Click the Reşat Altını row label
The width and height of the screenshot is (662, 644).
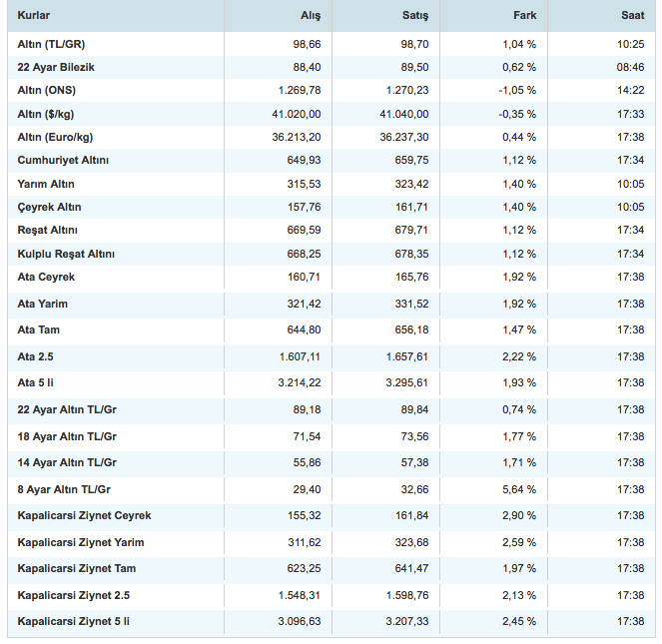(47, 231)
